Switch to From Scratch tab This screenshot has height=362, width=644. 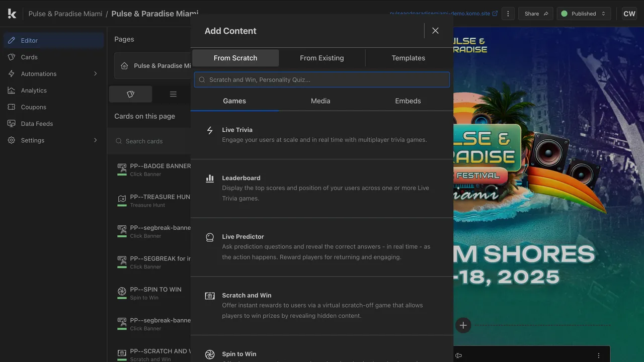235,58
